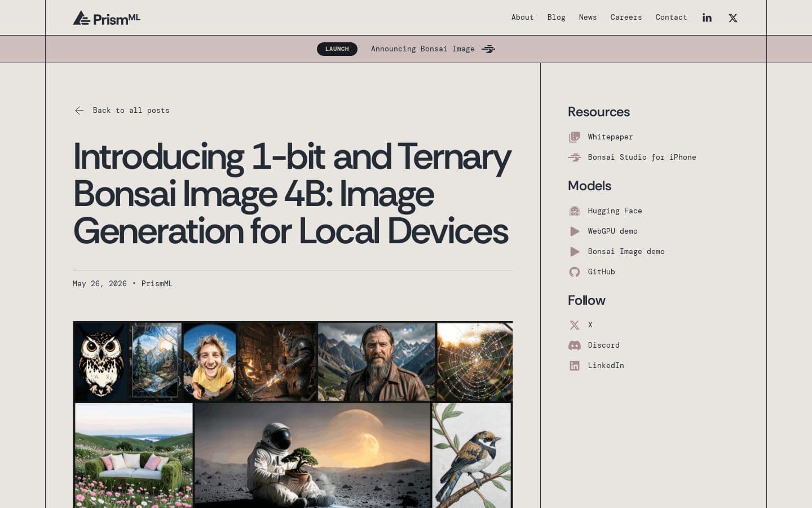
Task: Open the X link text under Follow
Action: [590, 325]
